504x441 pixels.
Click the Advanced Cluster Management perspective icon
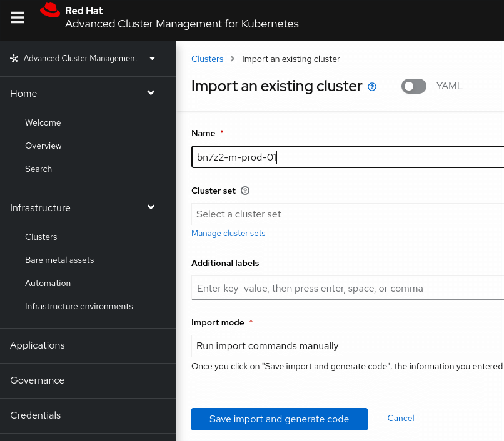[14, 59]
